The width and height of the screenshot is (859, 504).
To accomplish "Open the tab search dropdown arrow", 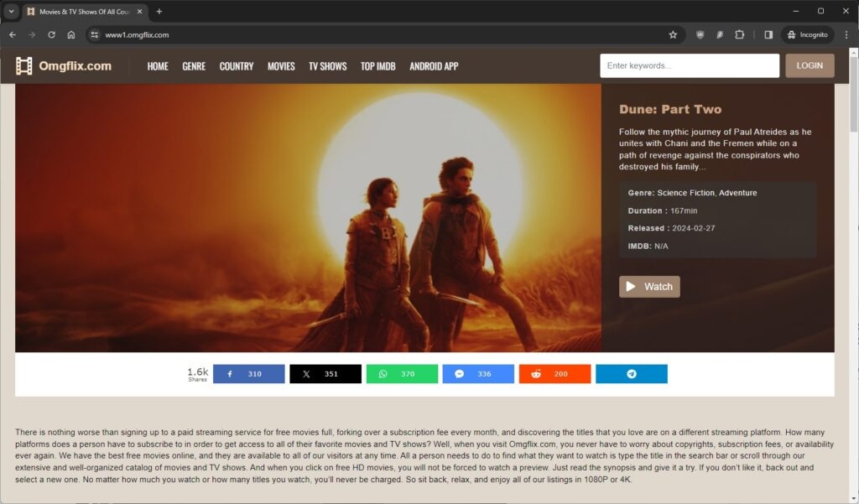I will tap(11, 11).
